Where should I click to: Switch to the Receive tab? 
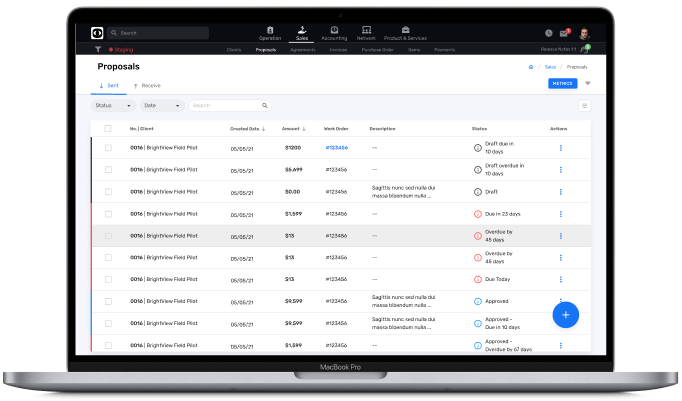147,86
